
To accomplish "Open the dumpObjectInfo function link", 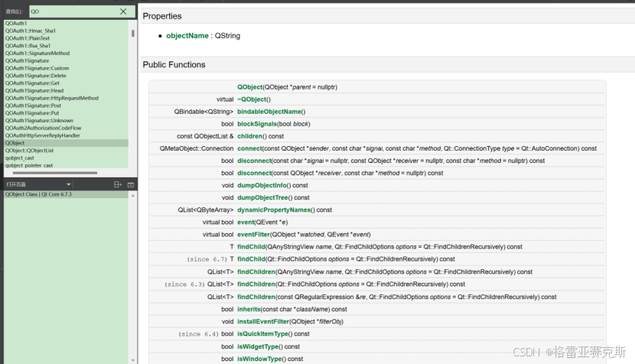I will click(262, 186).
